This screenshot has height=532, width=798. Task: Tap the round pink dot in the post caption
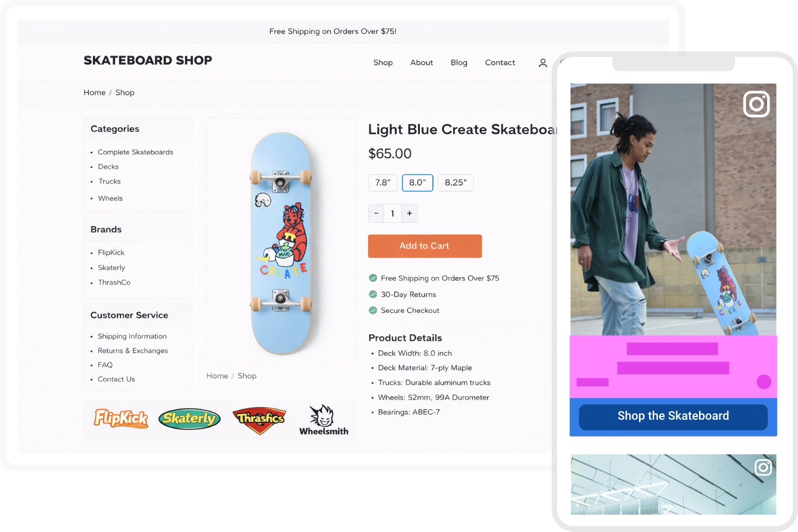pos(763,382)
